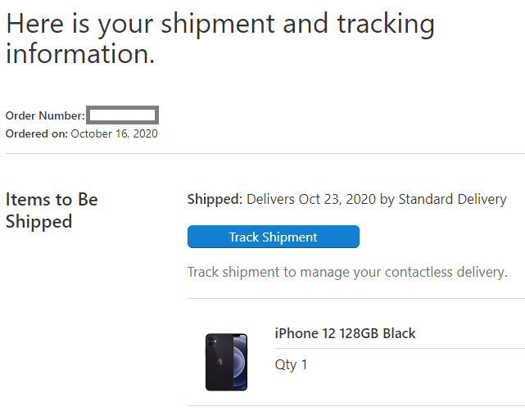Click the Order Number label
The image size is (525, 420).
tap(45, 115)
